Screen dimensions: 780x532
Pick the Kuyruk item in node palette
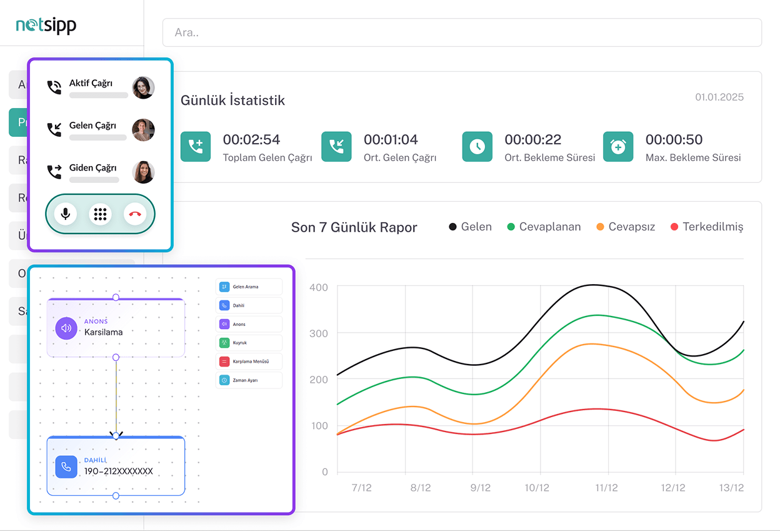pyautogui.click(x=249, y=343)
